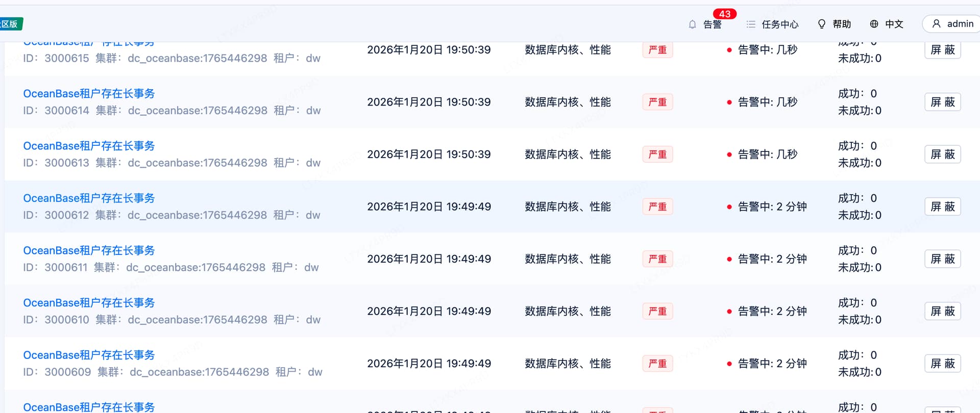The width and height of the screenshot is (980, 413).
Task: Open alarm link for ID 3000611
Action: (89, 250)
